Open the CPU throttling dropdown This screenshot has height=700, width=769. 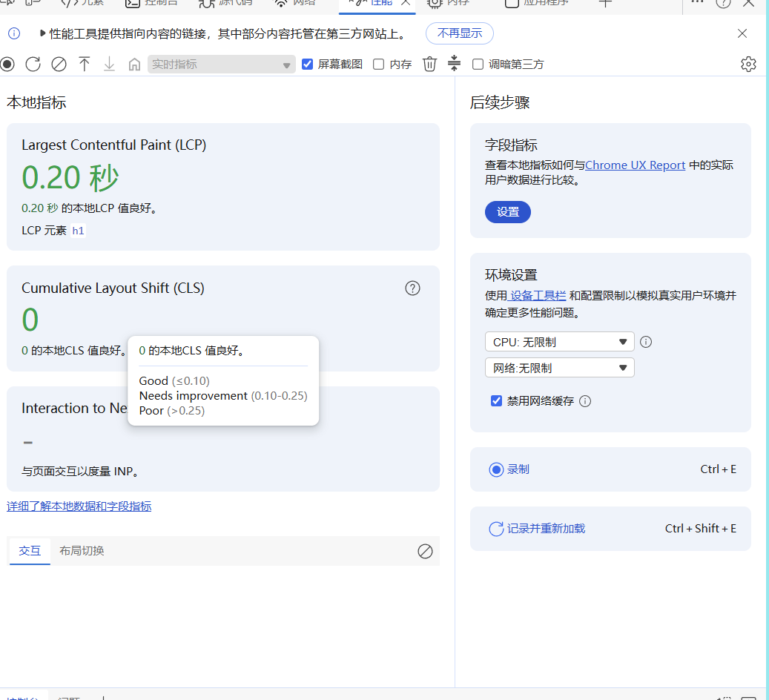[x=559, y=342]
